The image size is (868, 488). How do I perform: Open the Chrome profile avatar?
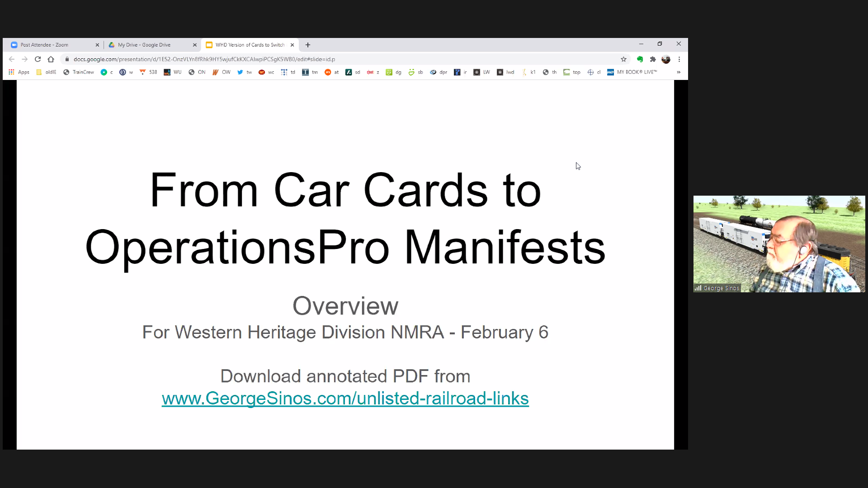click(x=665, y=59)
